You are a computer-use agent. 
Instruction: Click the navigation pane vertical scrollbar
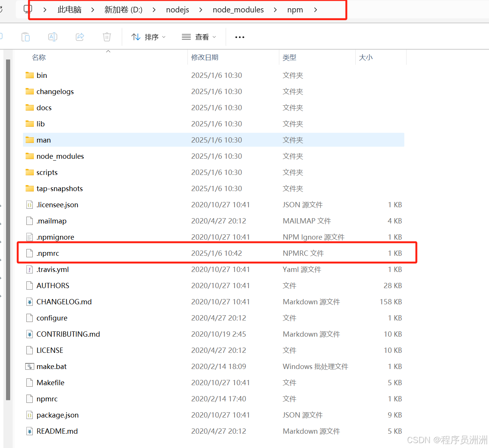(8, 229)
